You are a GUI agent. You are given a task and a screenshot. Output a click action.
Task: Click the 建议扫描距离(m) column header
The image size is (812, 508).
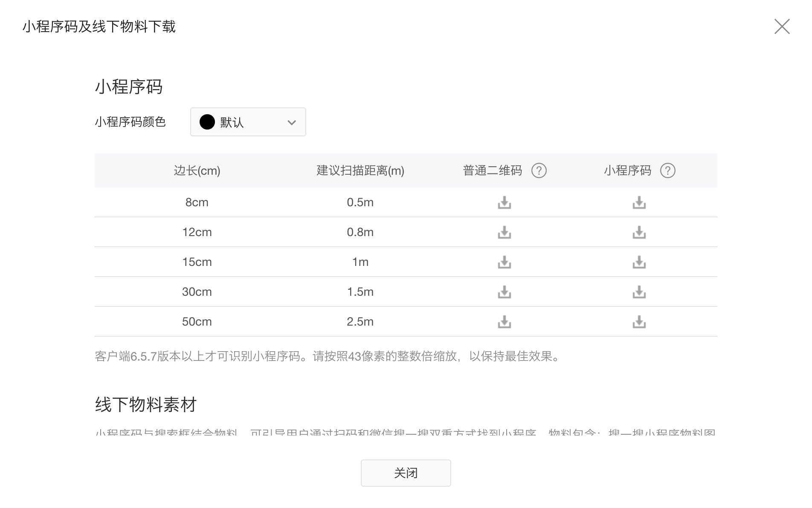(360, 170)
